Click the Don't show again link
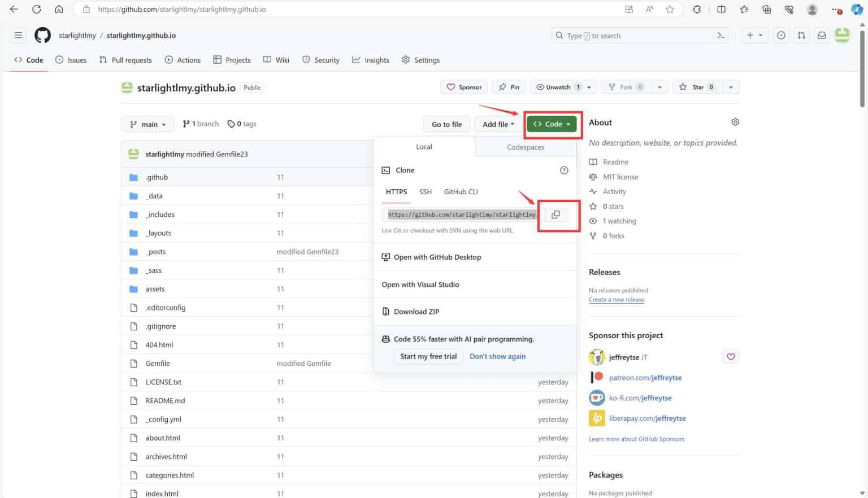The image size is (868, 498). [497, 356]
